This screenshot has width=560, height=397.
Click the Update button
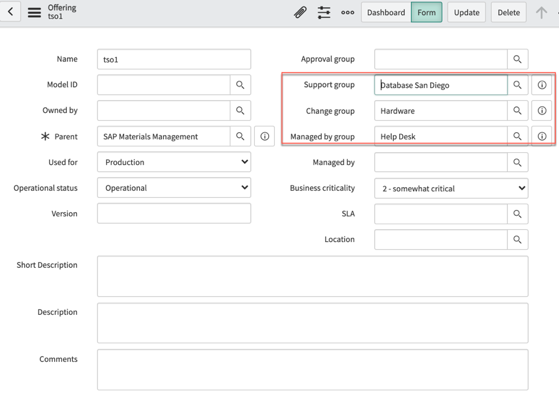466,12
